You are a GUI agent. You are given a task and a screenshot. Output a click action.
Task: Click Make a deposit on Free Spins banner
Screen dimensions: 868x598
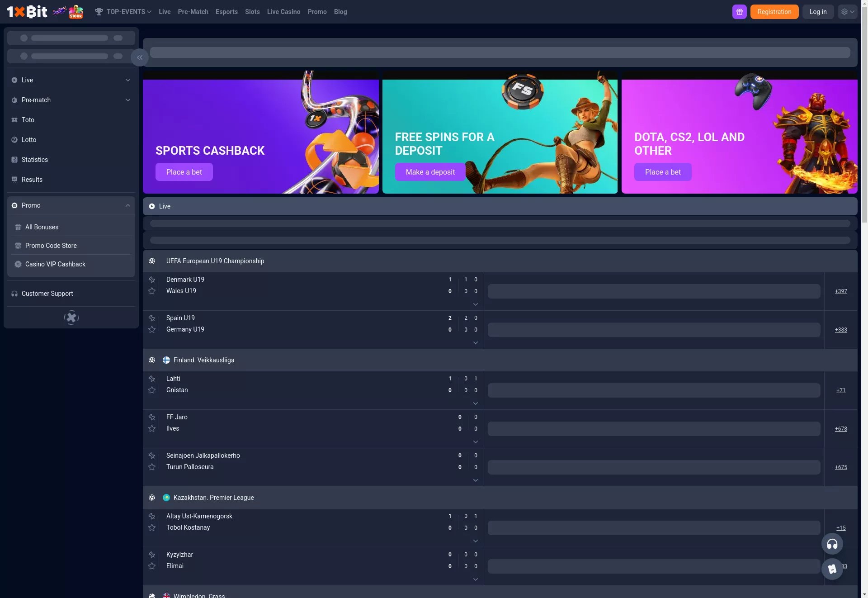coord(430,172)
